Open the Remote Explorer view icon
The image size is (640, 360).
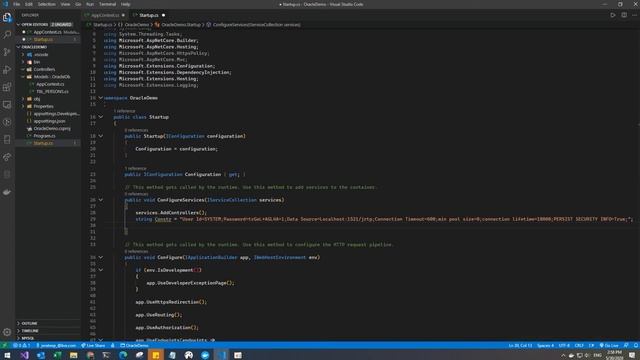(x=7, y=104)
